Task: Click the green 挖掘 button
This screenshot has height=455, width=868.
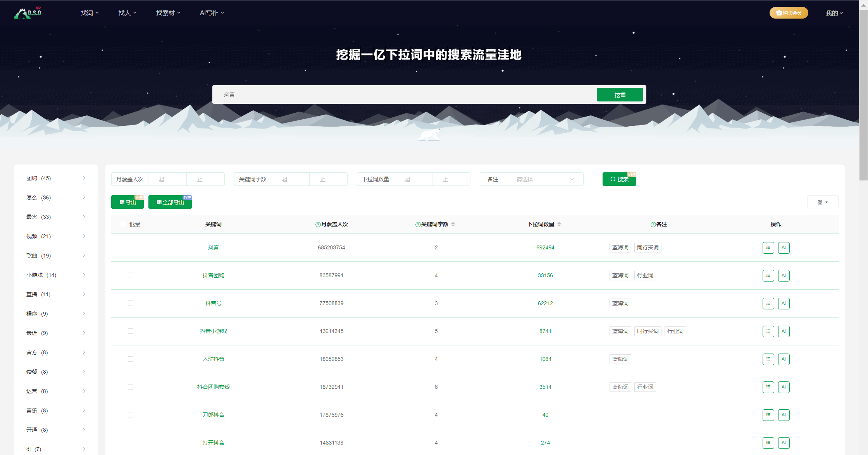Action: pyautogui.click(x=620, y=95)
